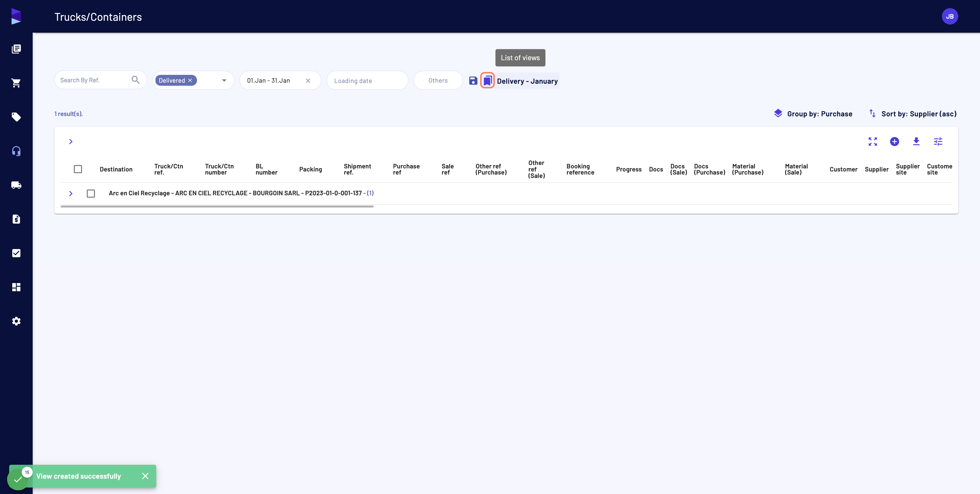Click the download table icon
Image resolution: width=980 pixels, height=494 pixels.
[x=916, y=142]
